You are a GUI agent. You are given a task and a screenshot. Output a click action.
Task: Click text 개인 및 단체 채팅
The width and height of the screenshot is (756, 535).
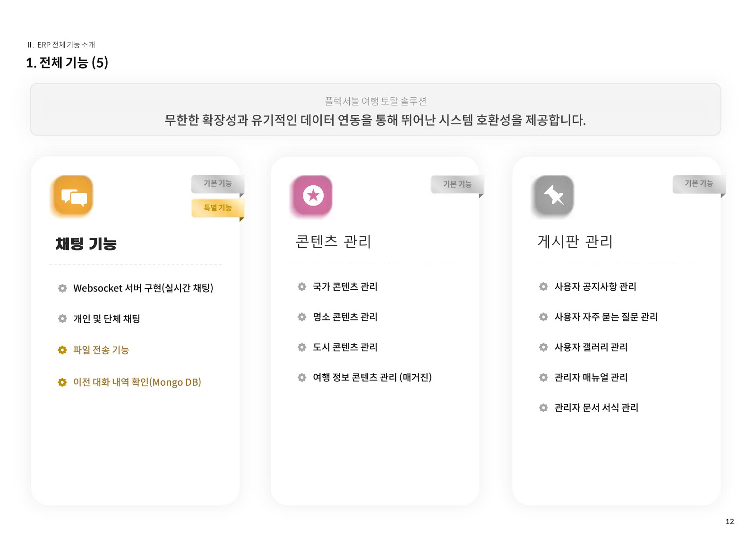pos(107,319)
